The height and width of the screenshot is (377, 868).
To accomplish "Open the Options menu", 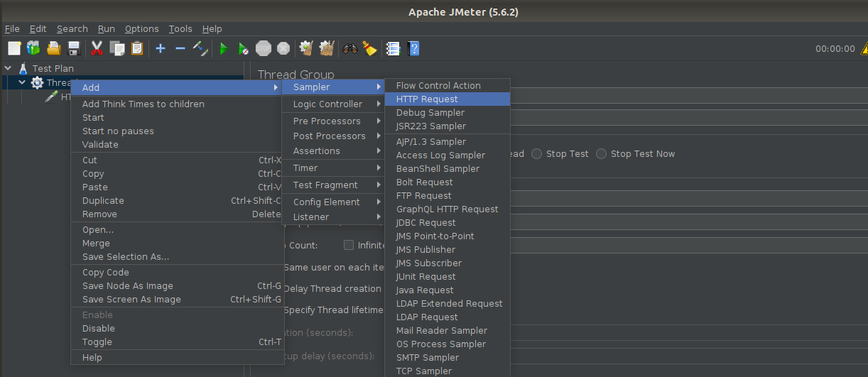I will click(141, 28).
